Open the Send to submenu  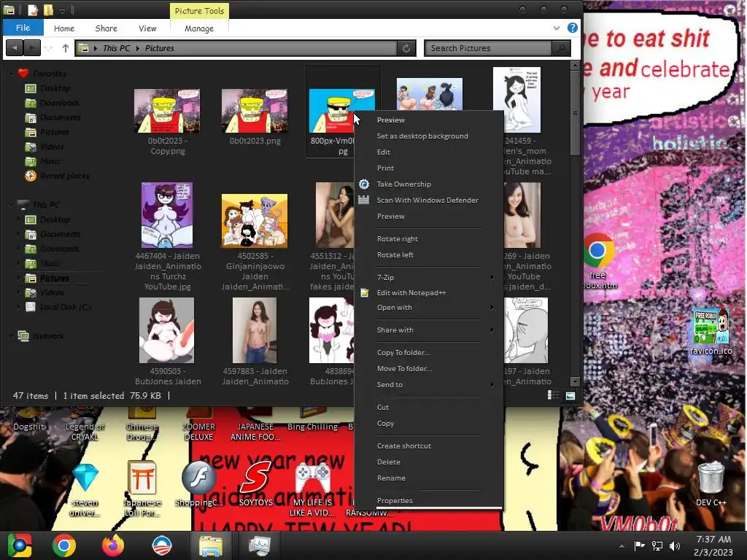pyautogui.click(x=429, y=385)
